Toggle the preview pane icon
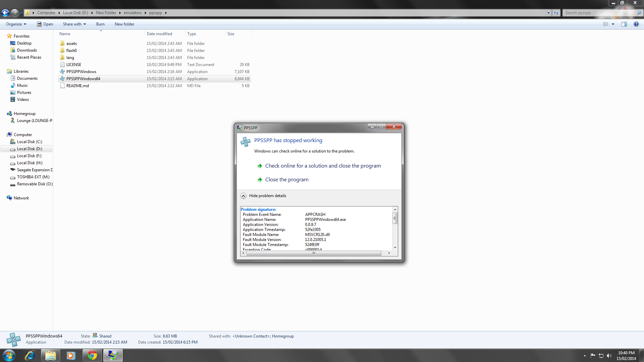 [624, 24]
